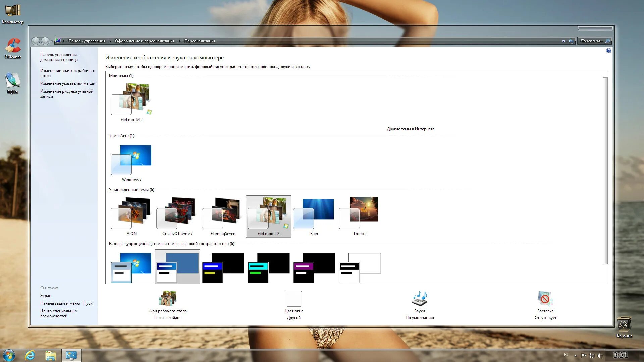Open the Заставка screensaver icon
644x362 pixels.
(545, 298)
